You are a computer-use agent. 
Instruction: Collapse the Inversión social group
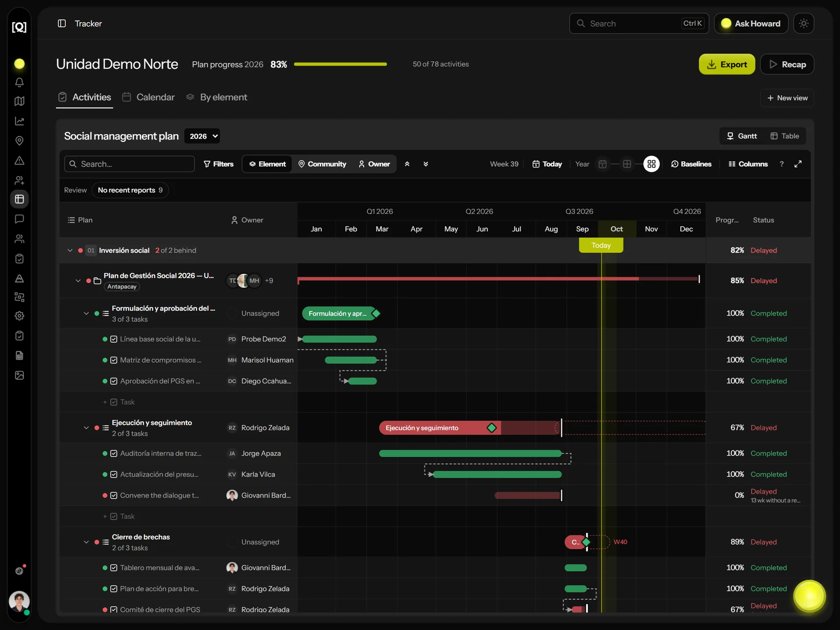tap(70, 250)
